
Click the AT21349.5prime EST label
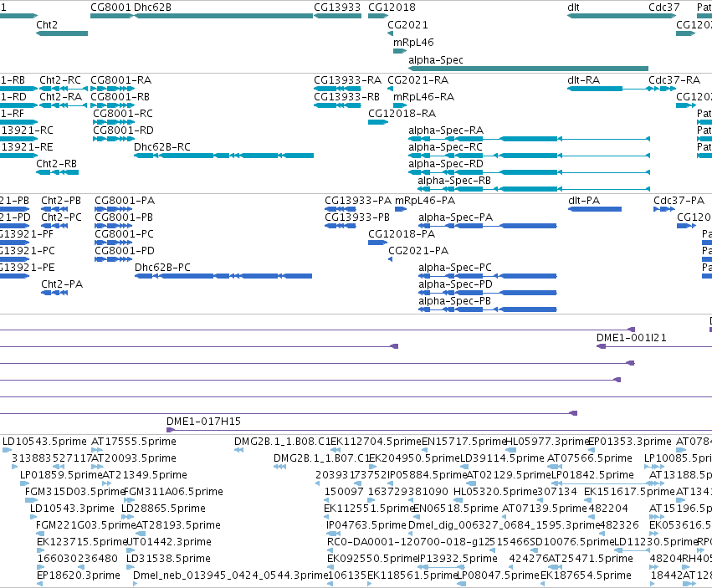click(145, 475)
